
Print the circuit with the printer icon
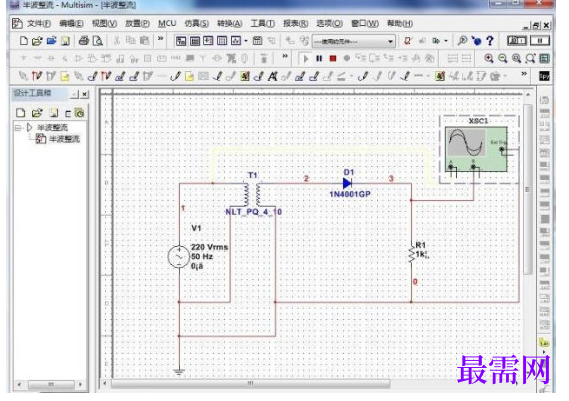(x=84, y=41)
